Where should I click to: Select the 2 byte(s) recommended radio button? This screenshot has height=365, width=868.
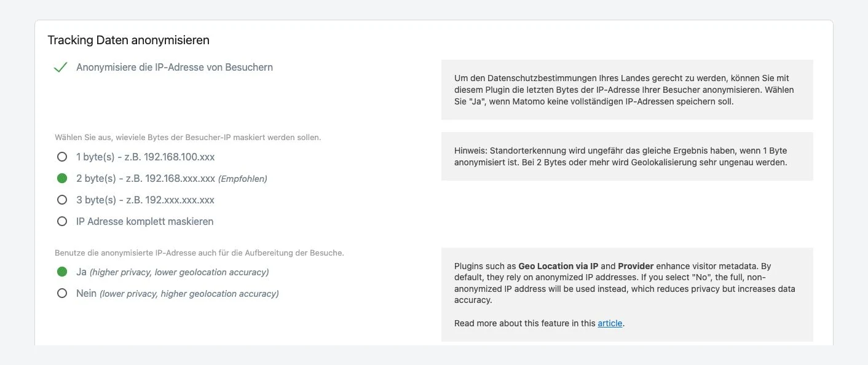click(x=62, y=178)
